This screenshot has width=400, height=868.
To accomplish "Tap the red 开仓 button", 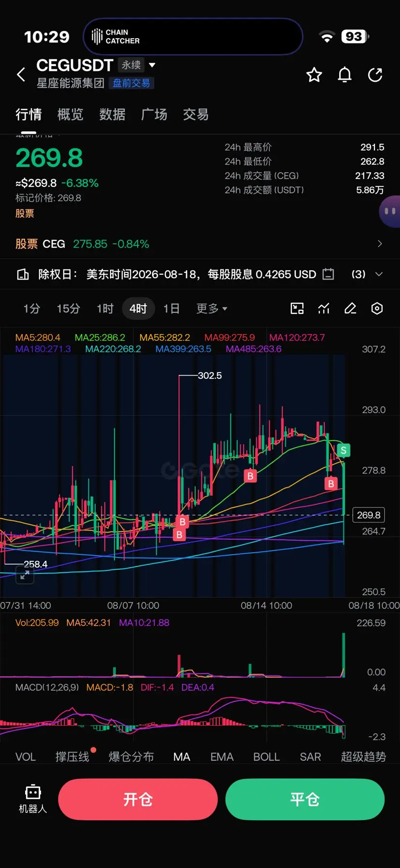I will pos(138,799).
